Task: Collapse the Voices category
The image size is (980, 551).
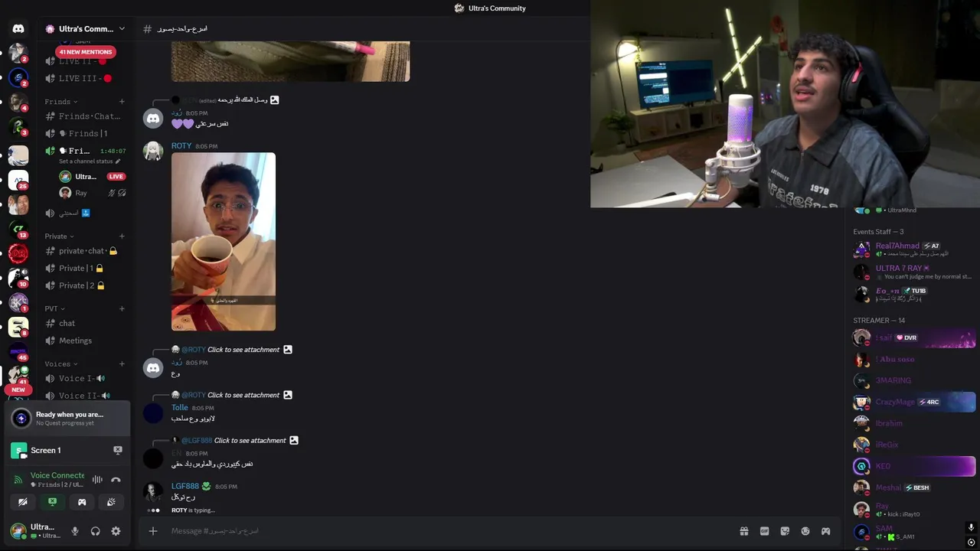Action: click(x=60, y=364)
